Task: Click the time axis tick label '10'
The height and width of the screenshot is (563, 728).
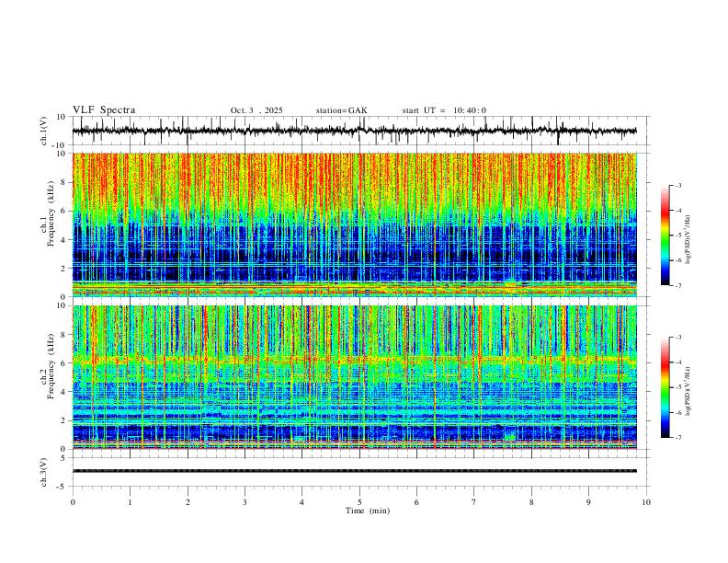Action: coord(646,502)
